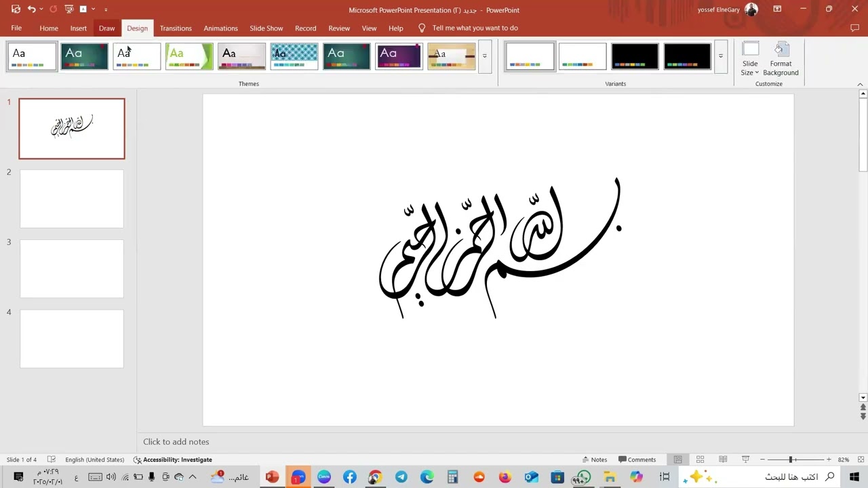This screenshot has width=868, height=488.
Task: Click the Tell me lightbulb icon
Action: coord(421,28)
